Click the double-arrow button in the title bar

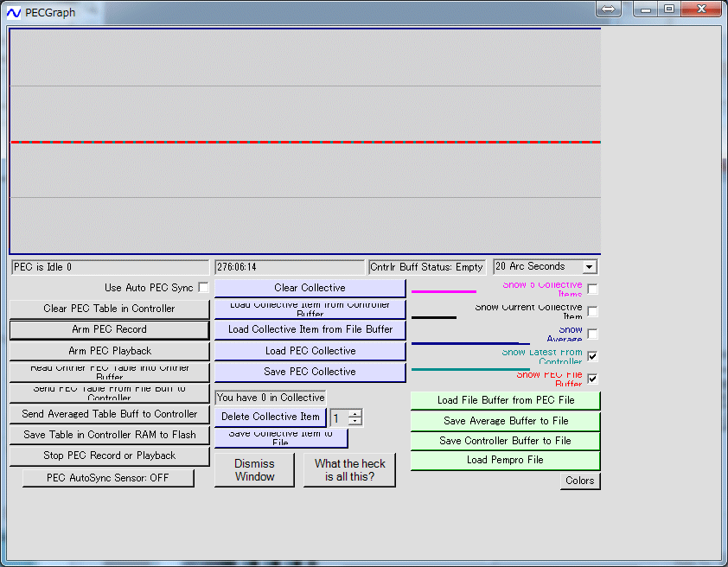pos(608,9)
